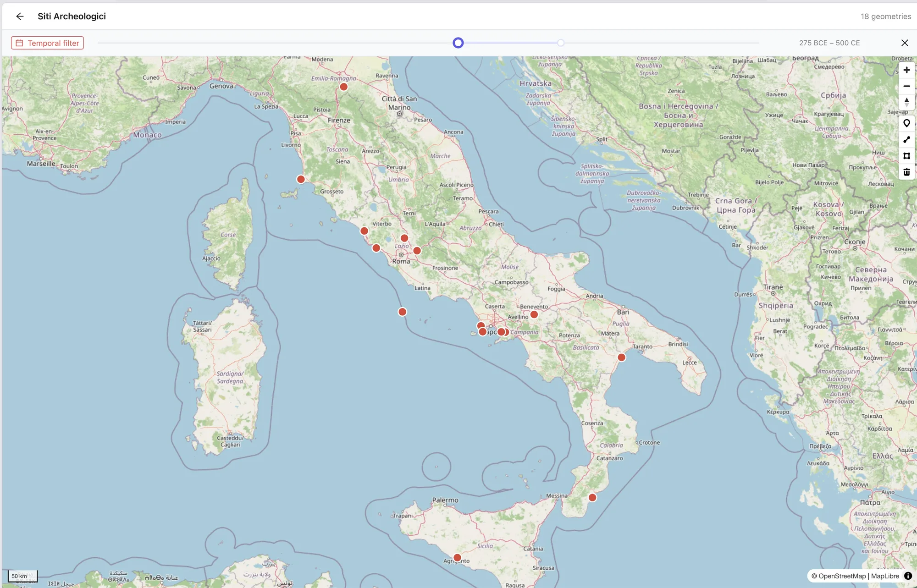Click the '50 km' scale bar
This screenshot has width=917, height=588.
(x=22, y=576)
